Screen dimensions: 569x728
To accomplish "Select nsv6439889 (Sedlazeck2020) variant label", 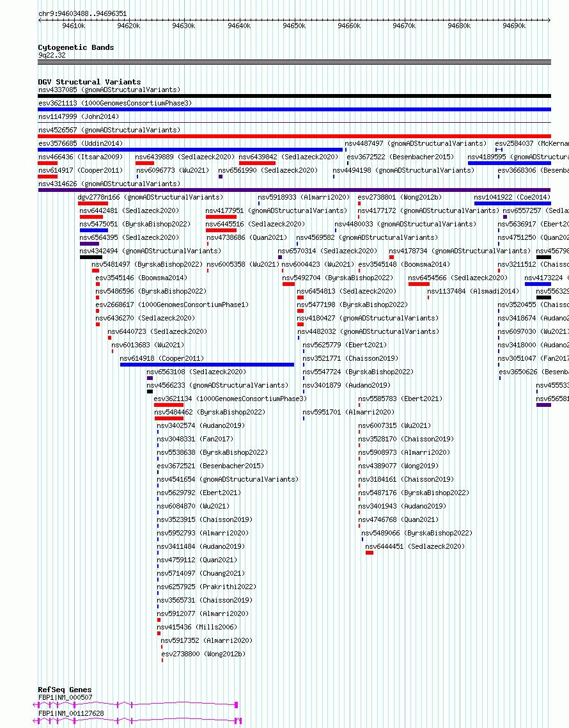I will click(x=185, y=157).
